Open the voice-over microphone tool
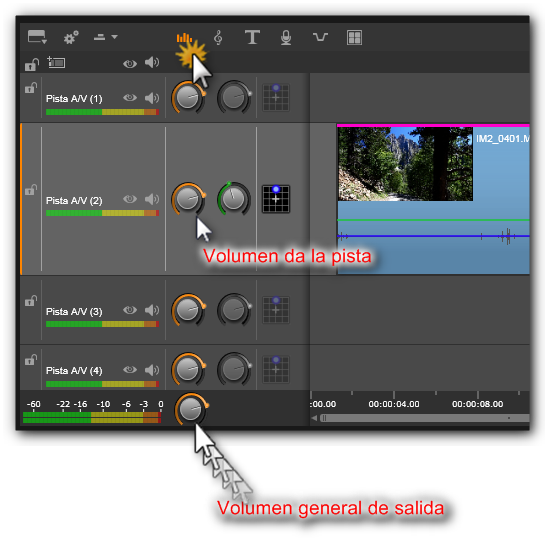This screenshot has width=545, height=543. click(x=286, y=38)
